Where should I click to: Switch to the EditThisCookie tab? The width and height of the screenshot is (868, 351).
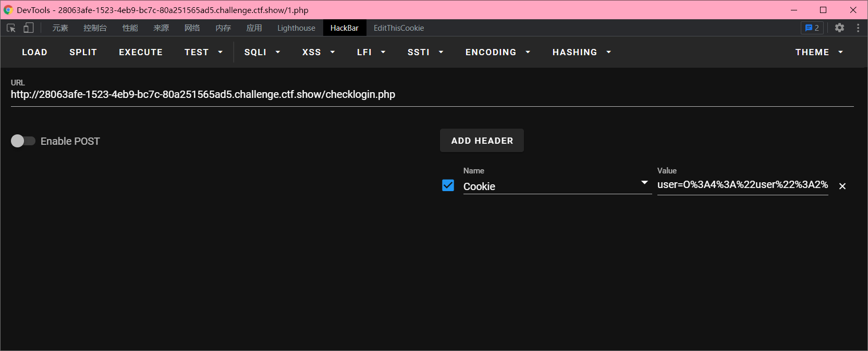399,28
